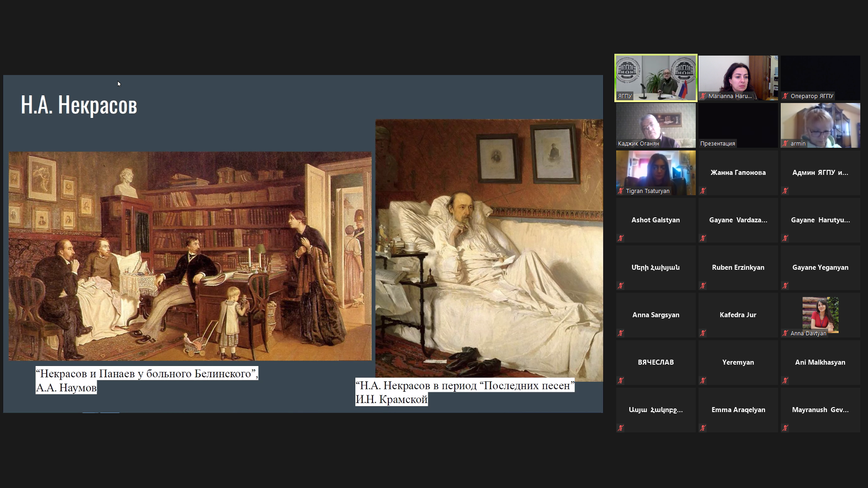Click Ani Malkhasyan participant tile

tap(820, 362)
